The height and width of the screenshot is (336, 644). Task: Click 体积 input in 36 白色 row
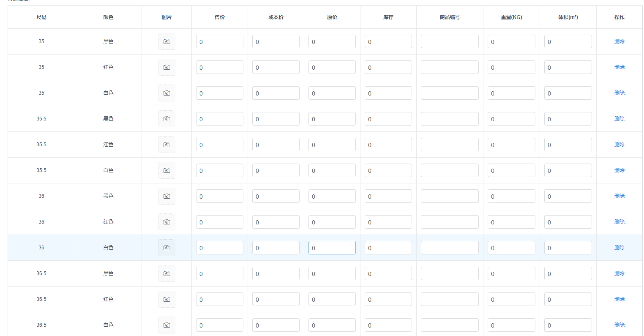[x=568, y=248]
